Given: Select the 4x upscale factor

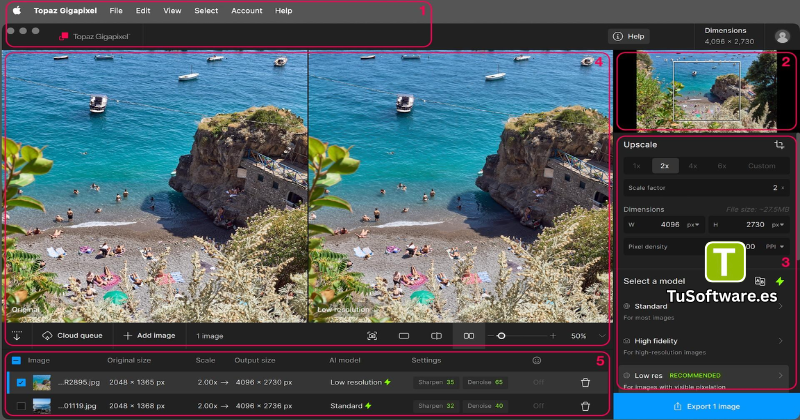Looking at the screenshot, I should 693,166.
